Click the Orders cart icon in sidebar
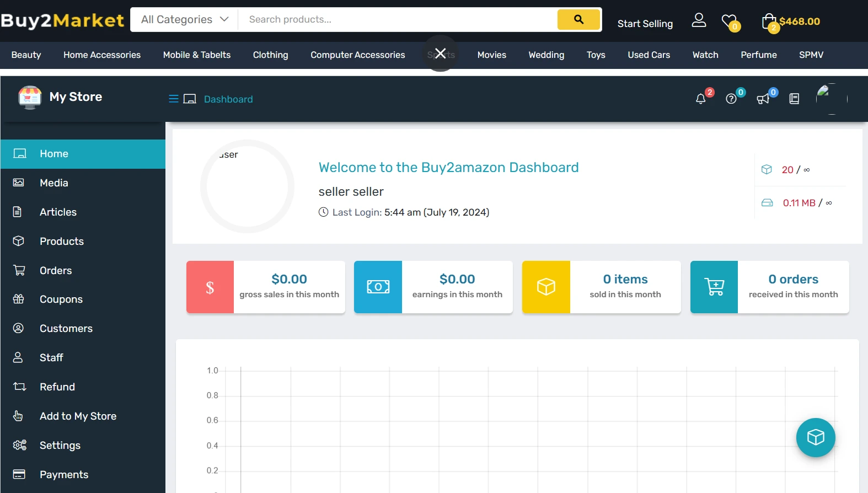The width and height of the screenshot is (868, 493). click(19, 270)
